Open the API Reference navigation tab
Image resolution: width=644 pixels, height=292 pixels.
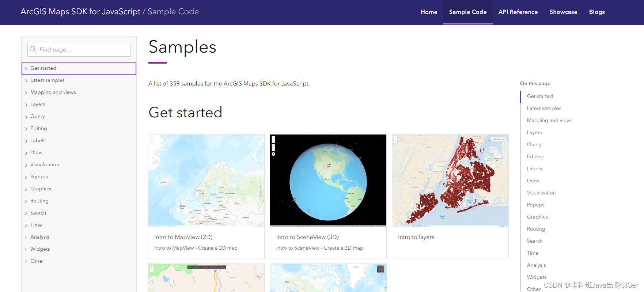tap(518, 12)
